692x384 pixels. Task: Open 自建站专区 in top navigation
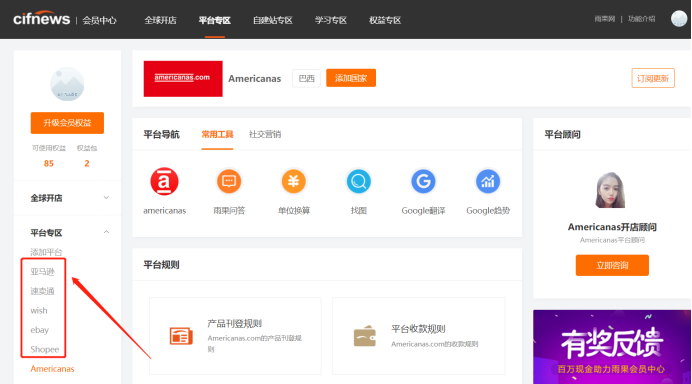(x=273, y=20)
